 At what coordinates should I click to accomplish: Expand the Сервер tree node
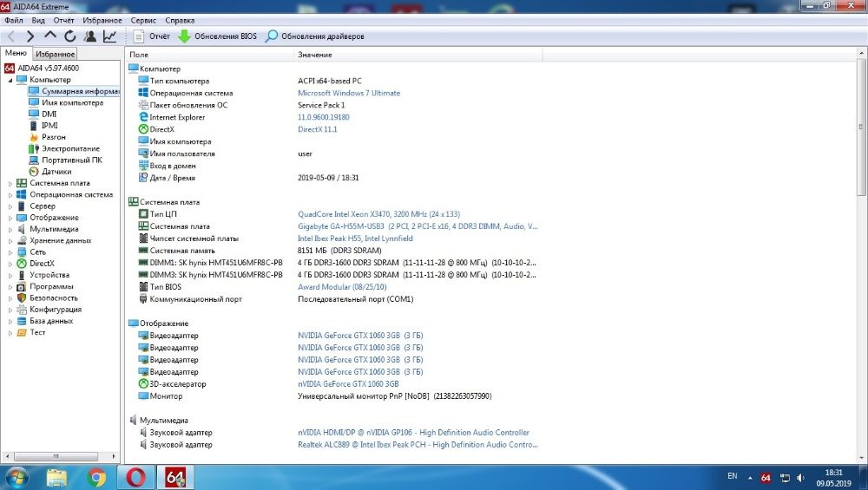(10, 206)
